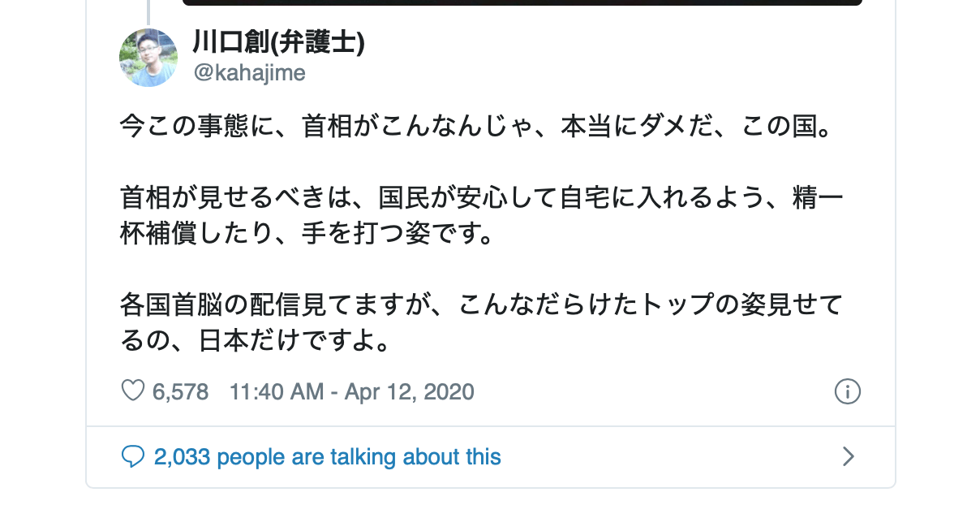Open "2,033 people are talking about this"
980x531 pixels.
pyautogui.click(x=327, y=457)
